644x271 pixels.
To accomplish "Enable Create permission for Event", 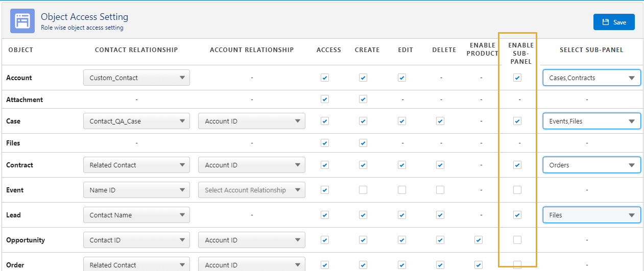I will (363, 190).
